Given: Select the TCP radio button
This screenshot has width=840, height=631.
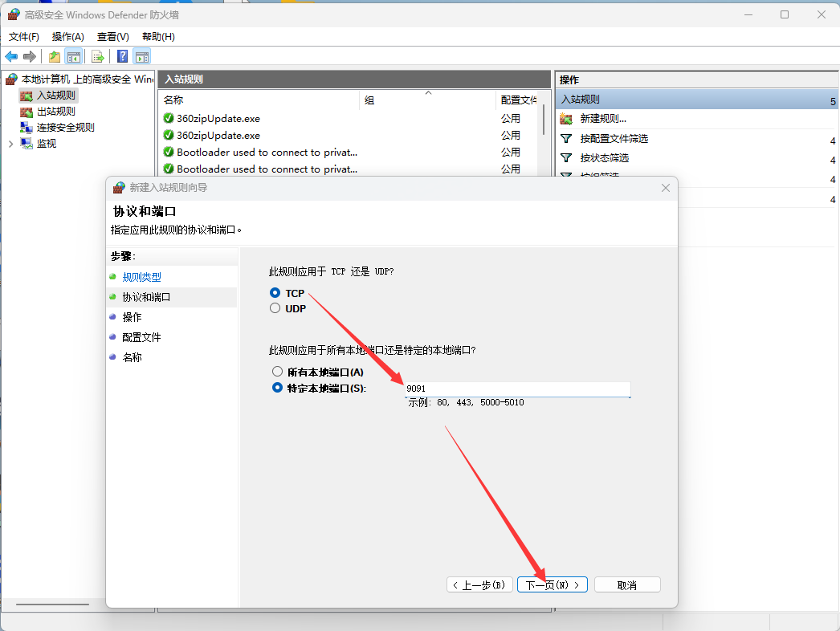Looking at the screenshot, I should click(x=275, y=293).
